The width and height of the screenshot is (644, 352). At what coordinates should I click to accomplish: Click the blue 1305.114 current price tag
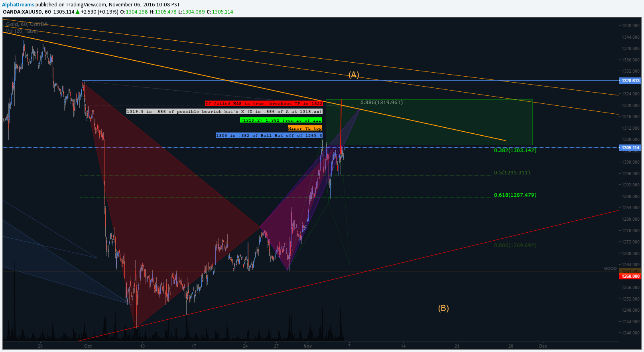630,148
